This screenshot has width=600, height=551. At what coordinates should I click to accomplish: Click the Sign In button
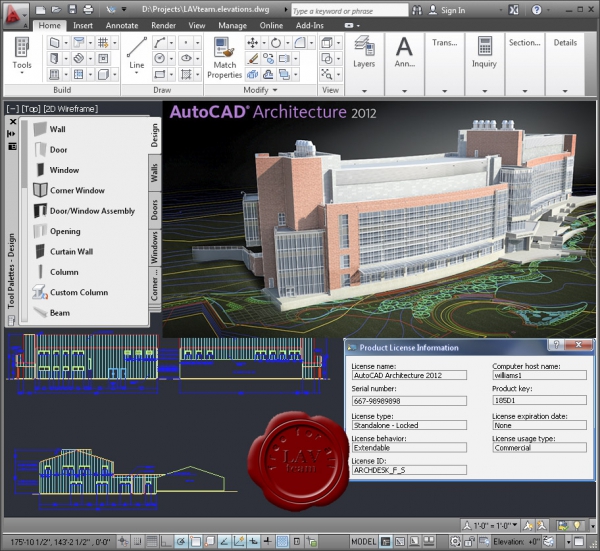pyautogui.click(x=447, y=10)
